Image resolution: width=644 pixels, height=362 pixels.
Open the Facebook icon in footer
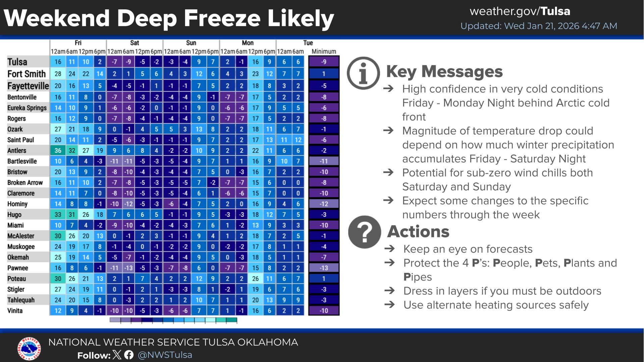click(x=129, y=355)
